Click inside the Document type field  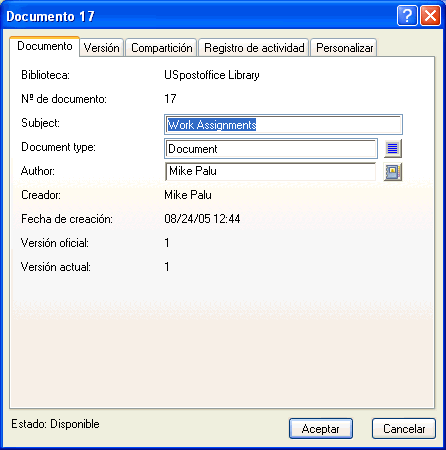click(271, 148)
